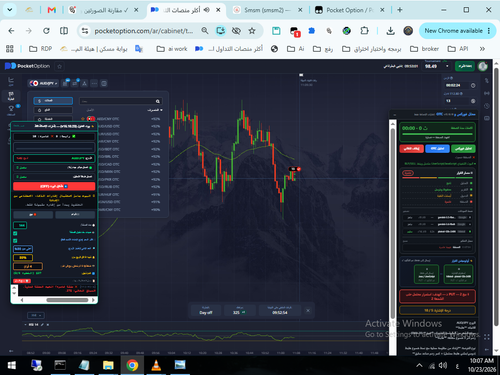500x375 pixels.
Task: Open VLC media player from taskbar
Action: (156, 365)
